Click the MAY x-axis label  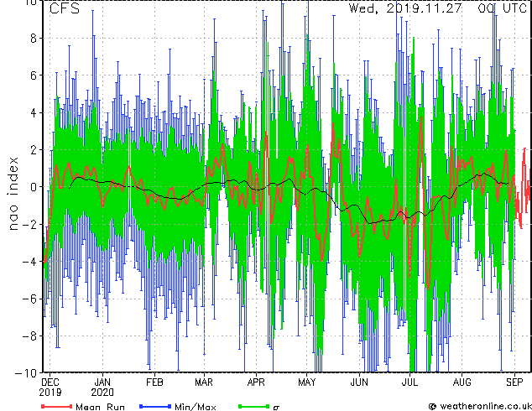tap(307, 382)
